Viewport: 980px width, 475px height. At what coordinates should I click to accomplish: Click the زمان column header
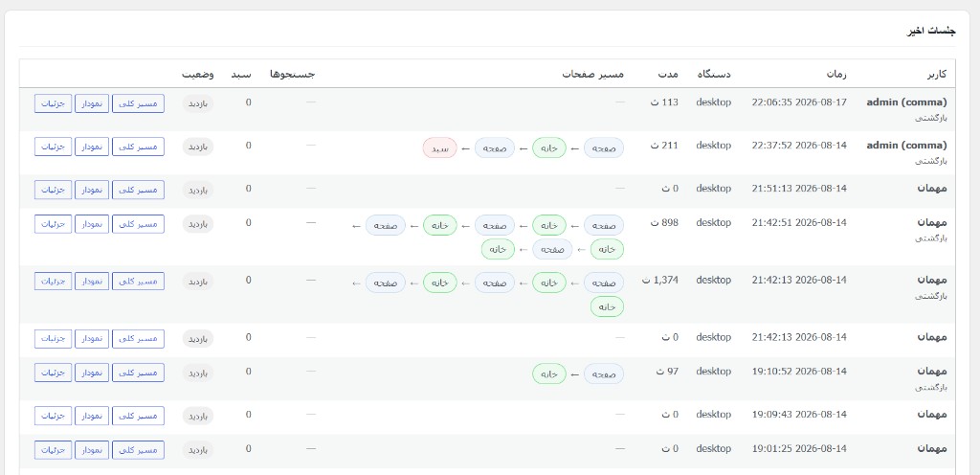(836, 75)
